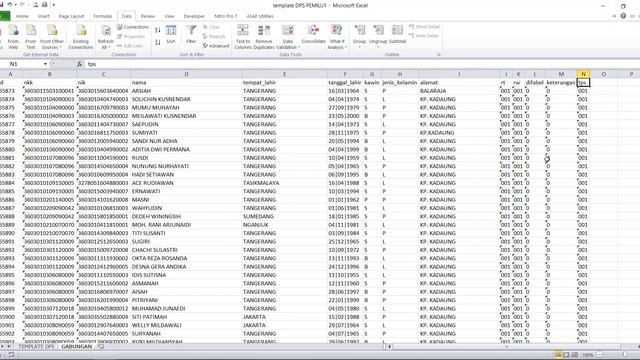Select header cell jenis_kelamin
The image size is (640, 360).
[x=400, y=82]
